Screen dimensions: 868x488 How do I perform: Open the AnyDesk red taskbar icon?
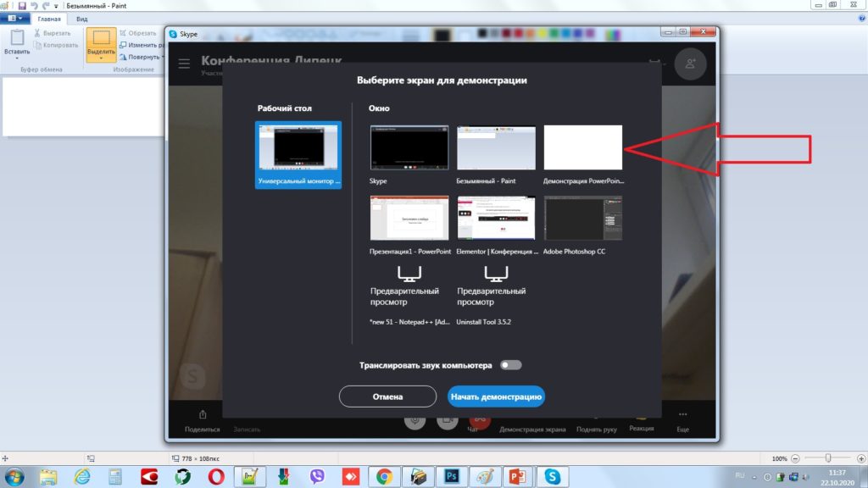pyautogui.click(x=351, y=476)
